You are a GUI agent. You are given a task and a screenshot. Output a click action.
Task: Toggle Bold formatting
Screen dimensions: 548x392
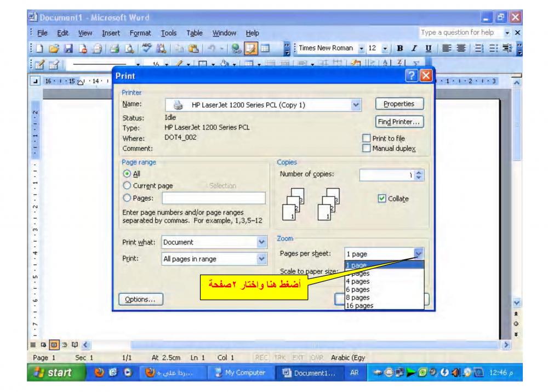400,48
